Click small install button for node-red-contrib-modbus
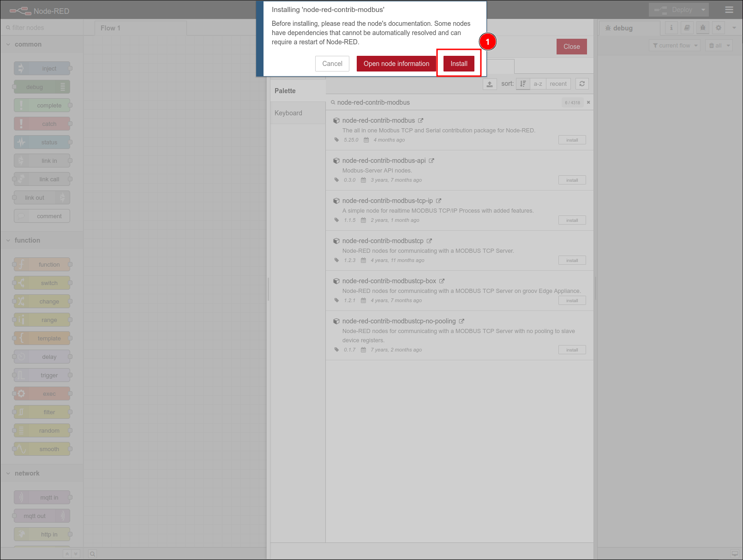 [572, 140]
